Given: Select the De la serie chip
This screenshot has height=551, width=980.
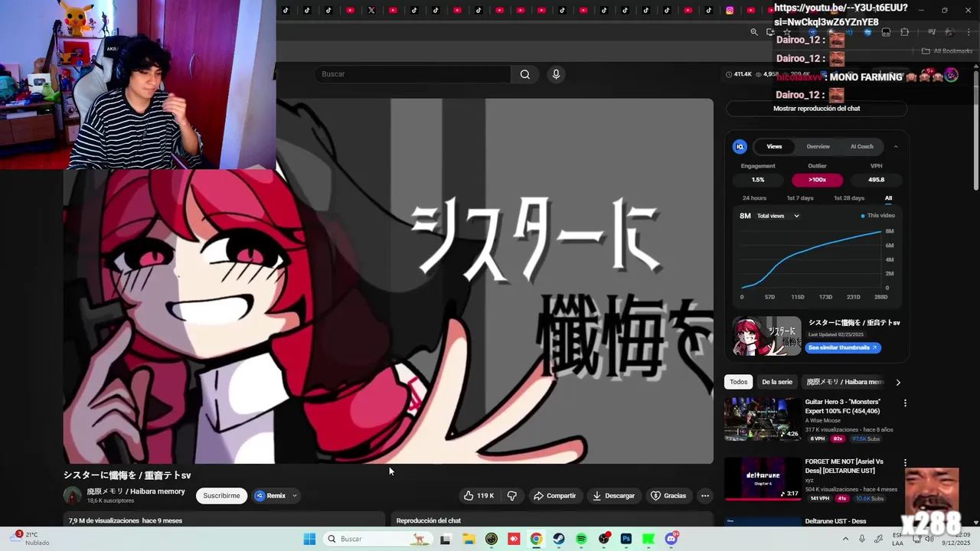Looking at the screenshot, I should click(776, 382).
